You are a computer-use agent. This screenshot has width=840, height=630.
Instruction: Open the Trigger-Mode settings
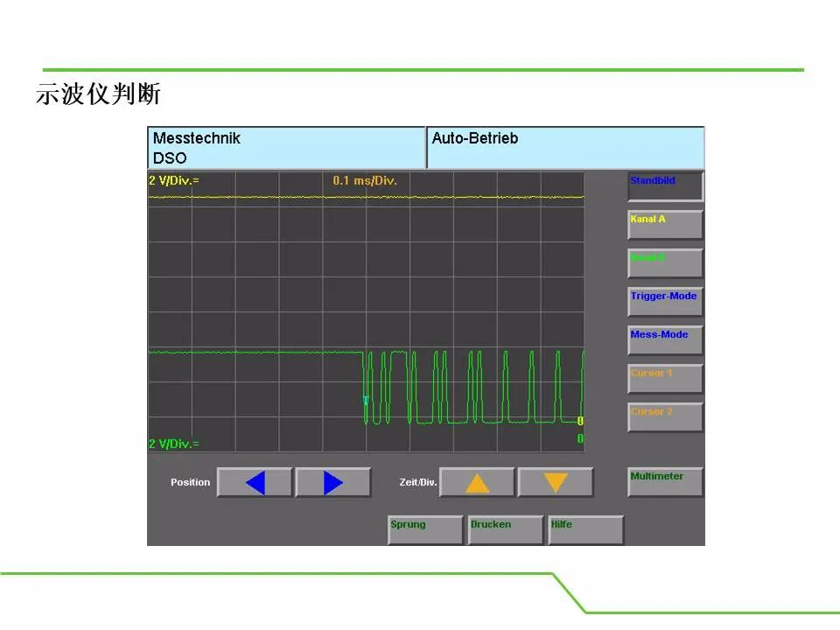665,302
